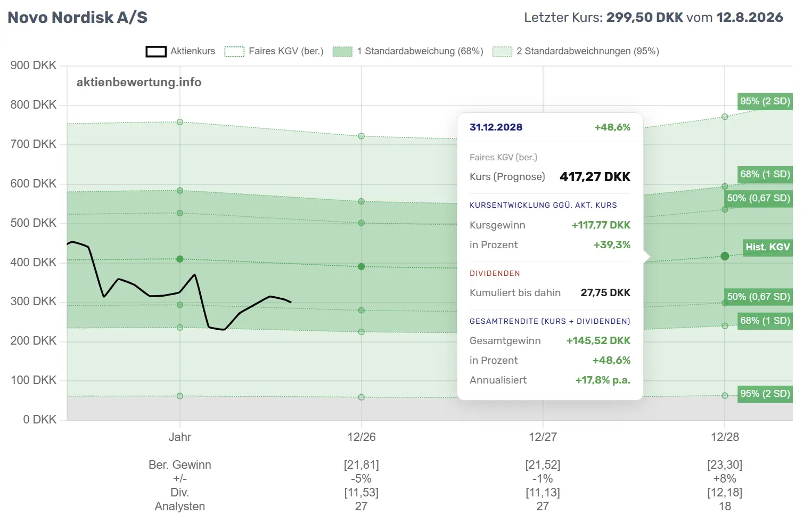812x522 pixels.
Task: Click the lower 50% (0,67 SD) band label
Action: [x=759, y=297]
